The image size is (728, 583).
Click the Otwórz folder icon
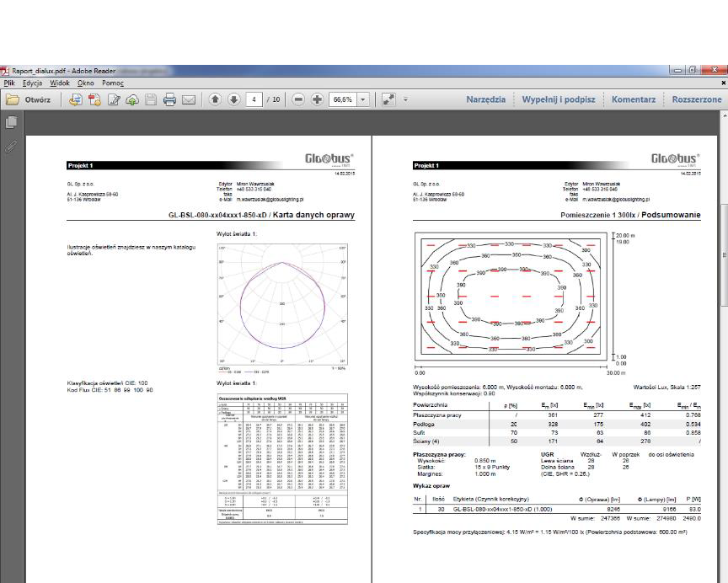pyautogui.click(x=13, y=99)
